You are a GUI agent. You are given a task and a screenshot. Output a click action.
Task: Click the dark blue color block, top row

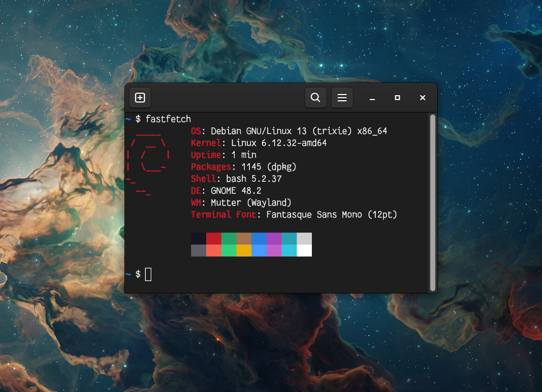pos(259,239)
